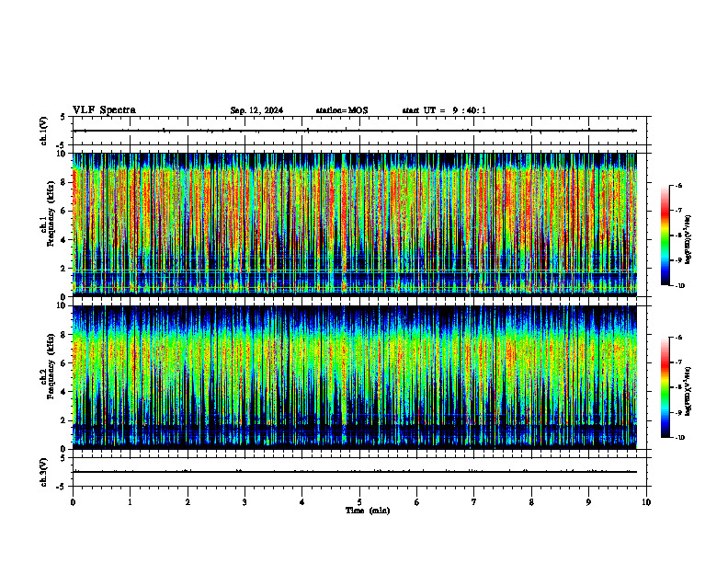The width and height of the screenshot is (728, 563).
Task: Click the time-axis tick label "10"
Action: [646, 502]
